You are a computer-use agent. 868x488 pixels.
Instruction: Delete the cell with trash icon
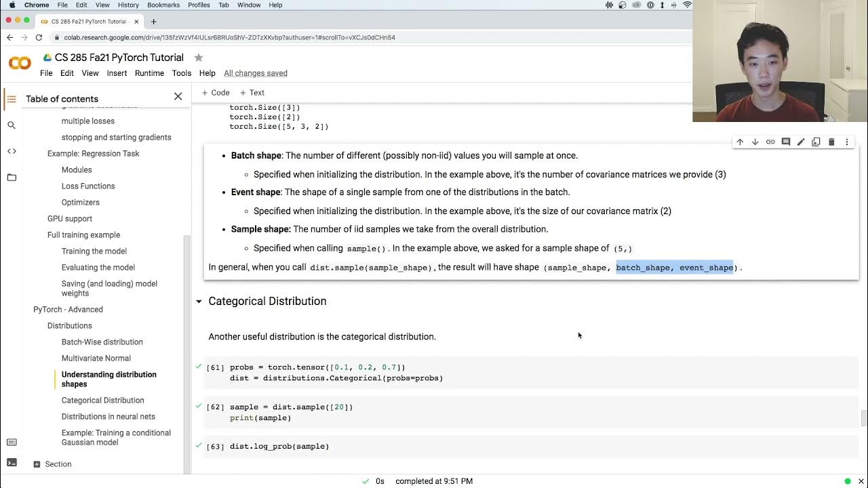(x=831, y=142)
